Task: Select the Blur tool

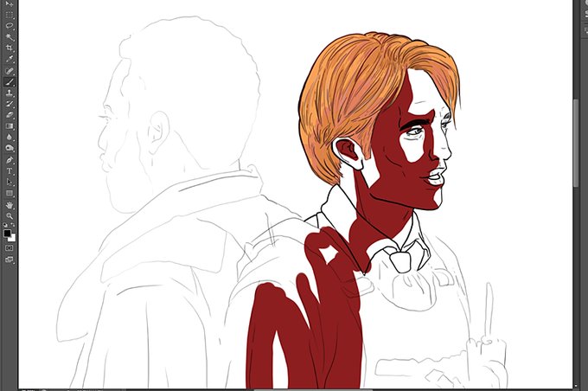Action: 9,138
